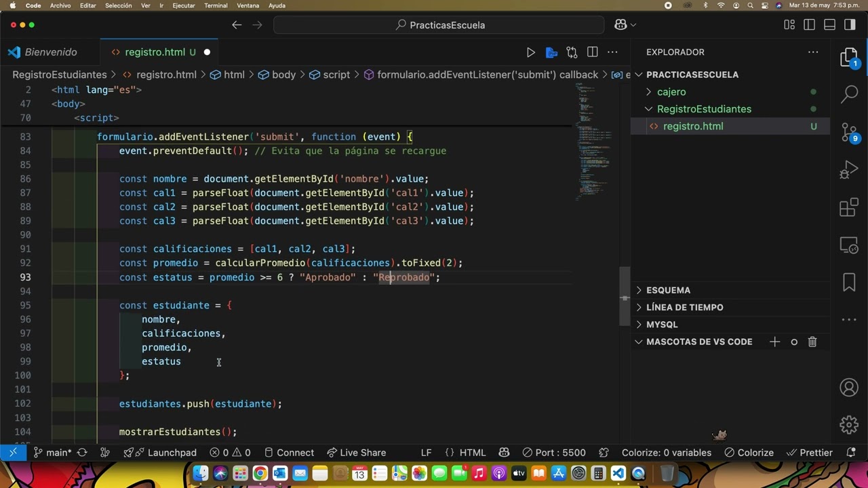Click PracticasEscuela search command center
This screenshot has height=488, width=868.
pyautogui.click(x=439, y=25)
